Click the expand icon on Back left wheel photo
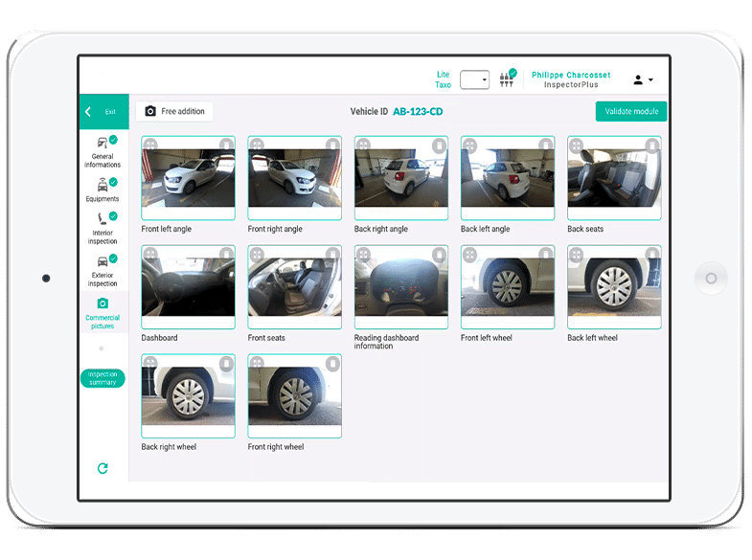 click(x=576, y=255)
